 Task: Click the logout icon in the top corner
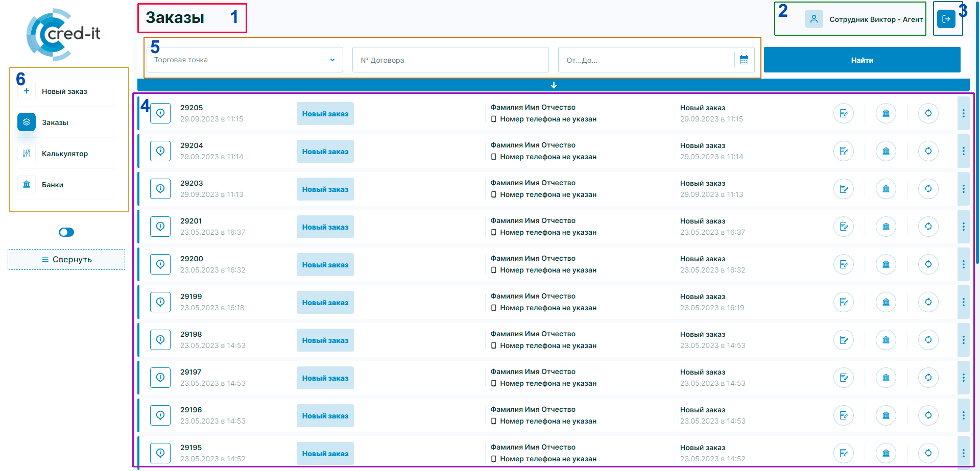[947, 18]
